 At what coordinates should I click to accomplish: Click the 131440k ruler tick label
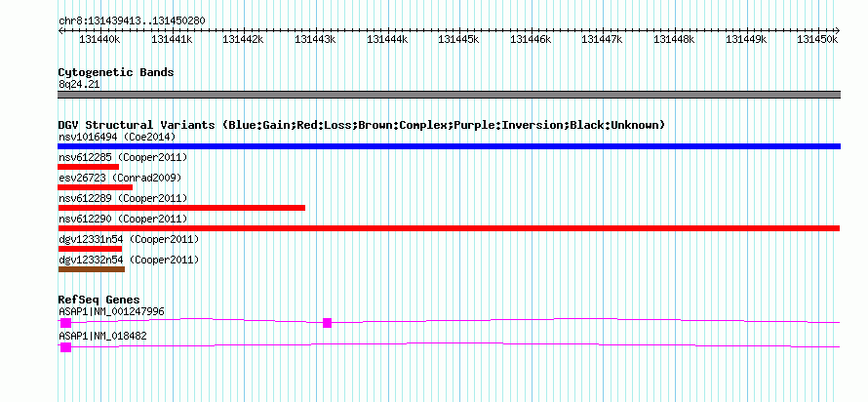point(99,39)
